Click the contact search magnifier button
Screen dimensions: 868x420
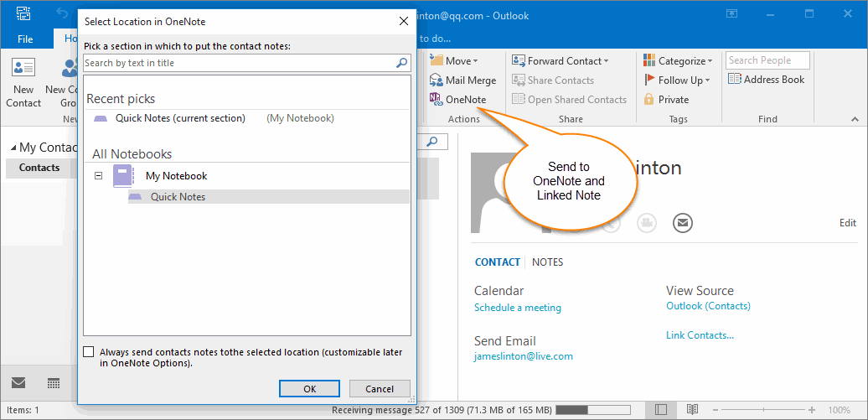(432, 142)
